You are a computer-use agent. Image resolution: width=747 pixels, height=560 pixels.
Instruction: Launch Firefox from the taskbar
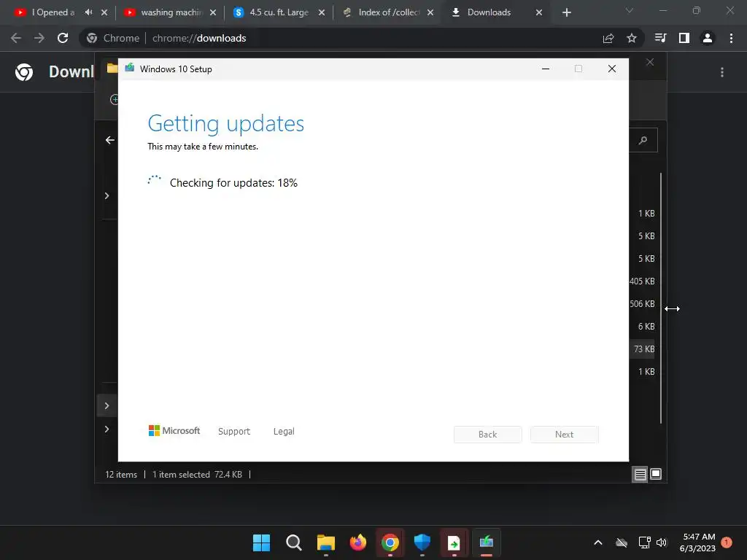tap(357, 542)
